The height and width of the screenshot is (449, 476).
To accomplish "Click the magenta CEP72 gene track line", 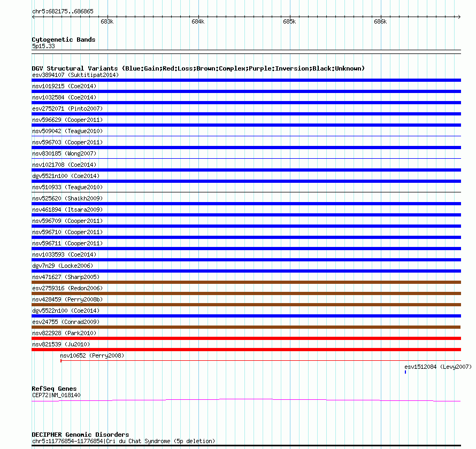I will coord(246,400).
